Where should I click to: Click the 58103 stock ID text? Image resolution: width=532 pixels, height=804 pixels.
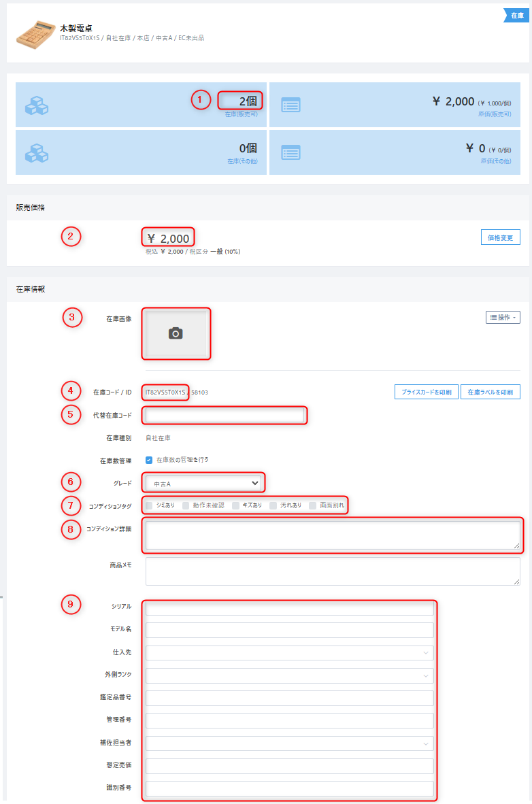tap(199, 392)
